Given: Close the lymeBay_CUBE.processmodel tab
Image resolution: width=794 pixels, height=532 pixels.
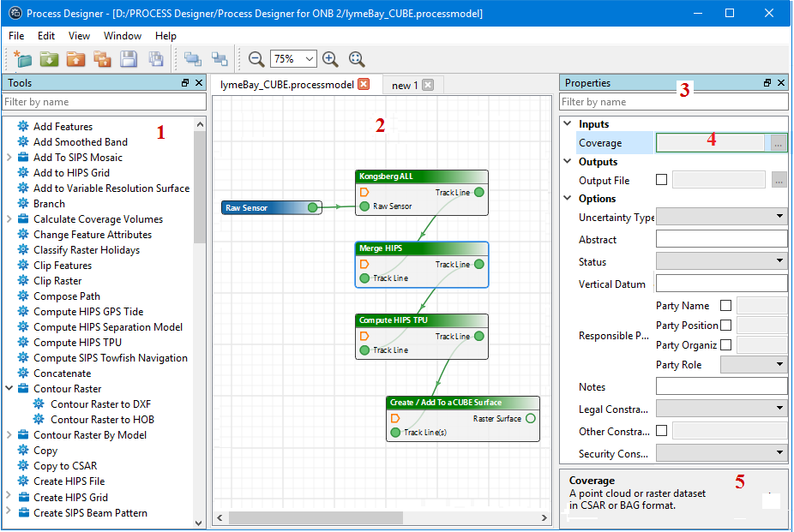Looking at the screenshot, I should (x=364, y=84).
